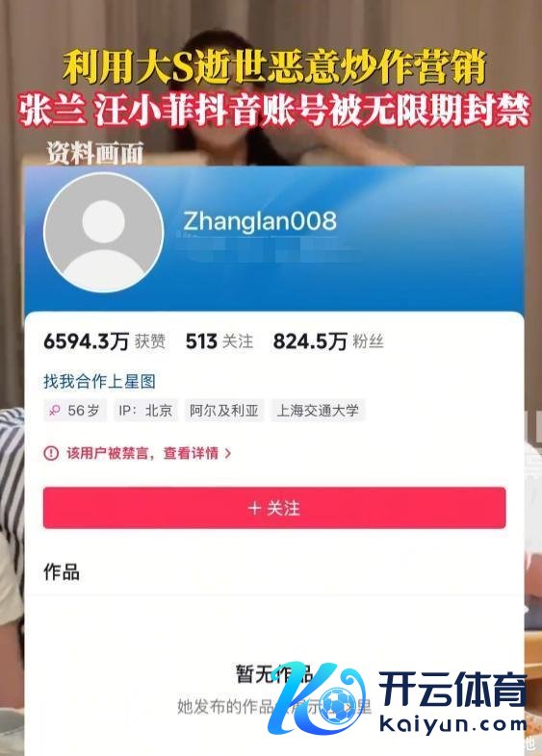Open the muted-user details chevron arrow
This screenshot has width=542, height=756.
pyautogui.click(x=228, y=453)
